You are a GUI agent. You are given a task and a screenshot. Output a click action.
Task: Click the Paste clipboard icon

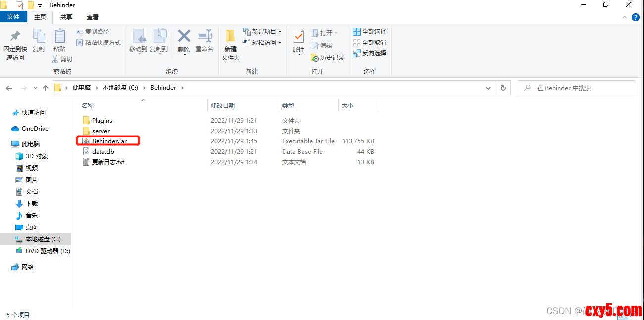pos(59,37)
